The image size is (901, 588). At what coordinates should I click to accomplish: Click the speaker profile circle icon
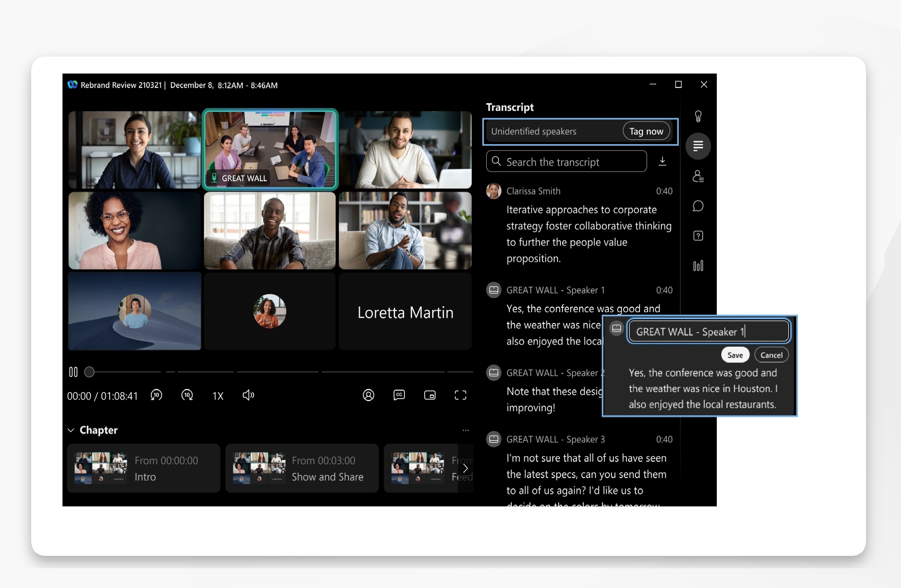(368, 395)
